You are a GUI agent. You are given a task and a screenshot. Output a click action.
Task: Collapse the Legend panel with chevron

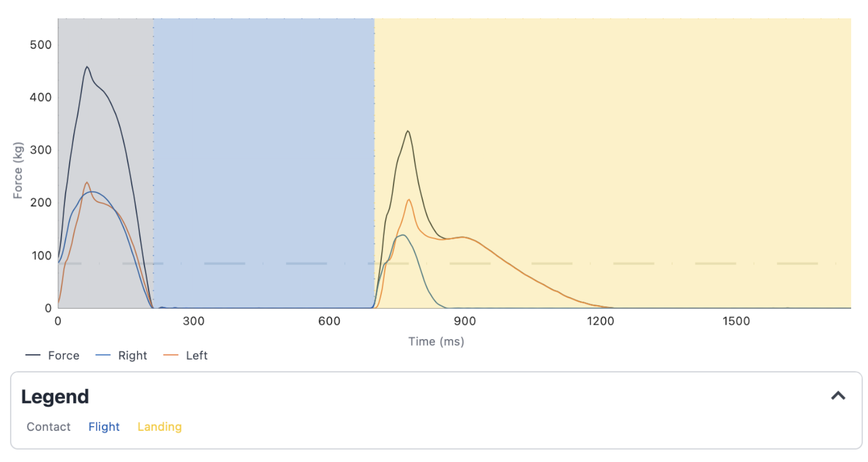point(838,396)
